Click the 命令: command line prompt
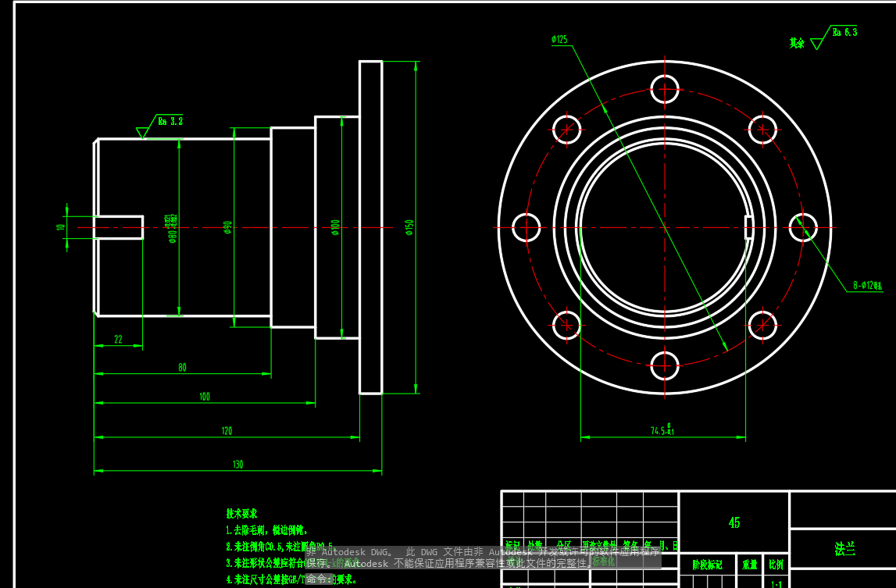 [319, 579]
